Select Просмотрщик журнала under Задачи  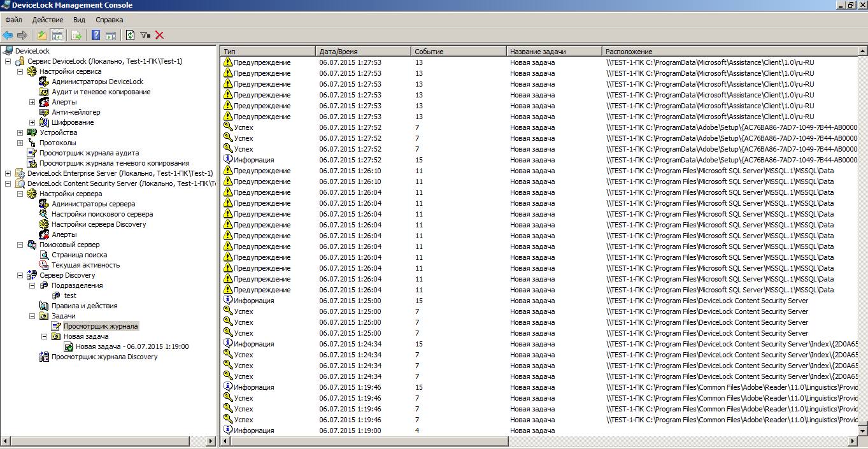[101, 326]
